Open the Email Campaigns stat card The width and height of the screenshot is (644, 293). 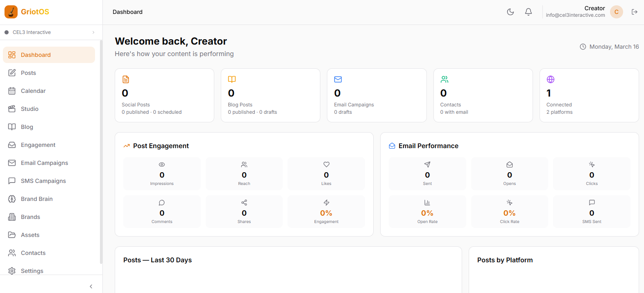pos(376,95)
